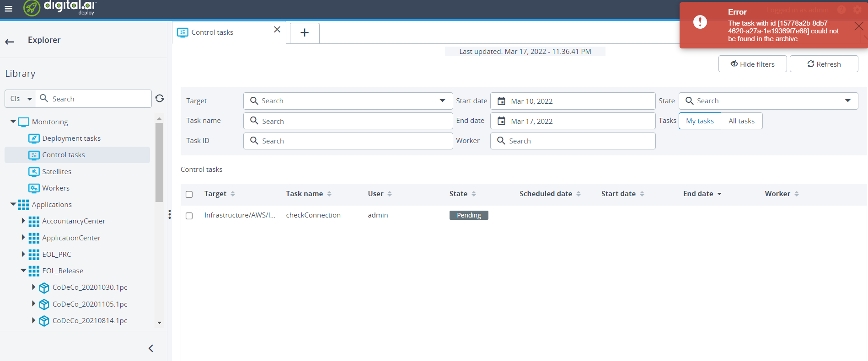
Task: Check the checkConnection task row checkbox
Action: coord(189,216)
